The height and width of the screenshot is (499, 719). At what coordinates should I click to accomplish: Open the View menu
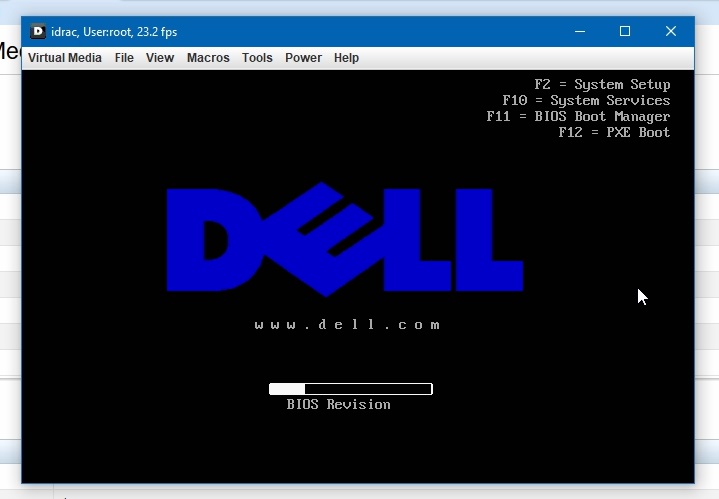(160, 58)
